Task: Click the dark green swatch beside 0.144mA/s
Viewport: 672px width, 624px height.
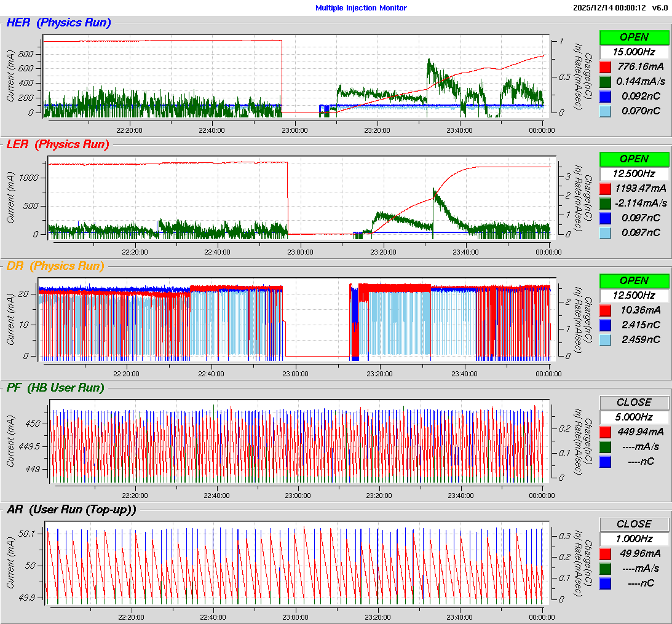Action: click(x=605, y=81)
